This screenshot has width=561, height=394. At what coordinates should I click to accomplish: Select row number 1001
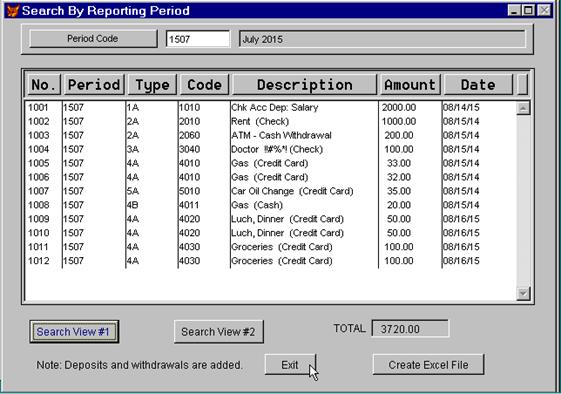271,107
